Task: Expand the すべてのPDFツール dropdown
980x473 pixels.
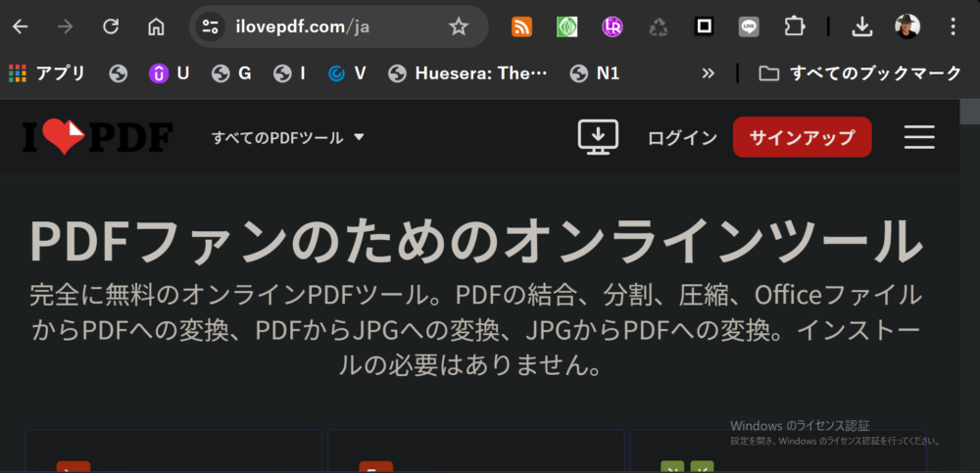Action: [288, 138]
